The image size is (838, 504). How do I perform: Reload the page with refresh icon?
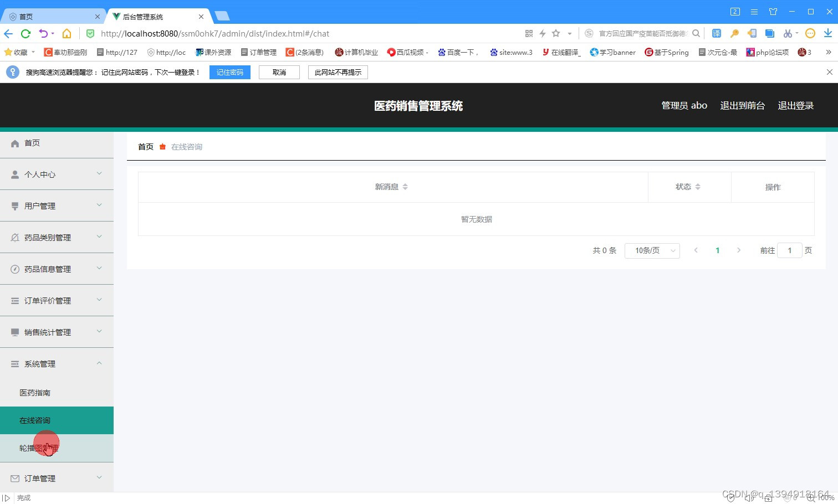tap(25, 34)
